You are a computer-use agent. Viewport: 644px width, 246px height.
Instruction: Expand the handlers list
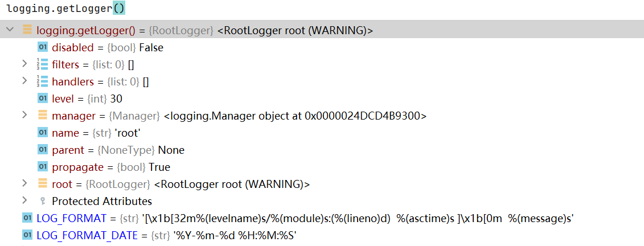pyautogui.click(x=24, y=81)
